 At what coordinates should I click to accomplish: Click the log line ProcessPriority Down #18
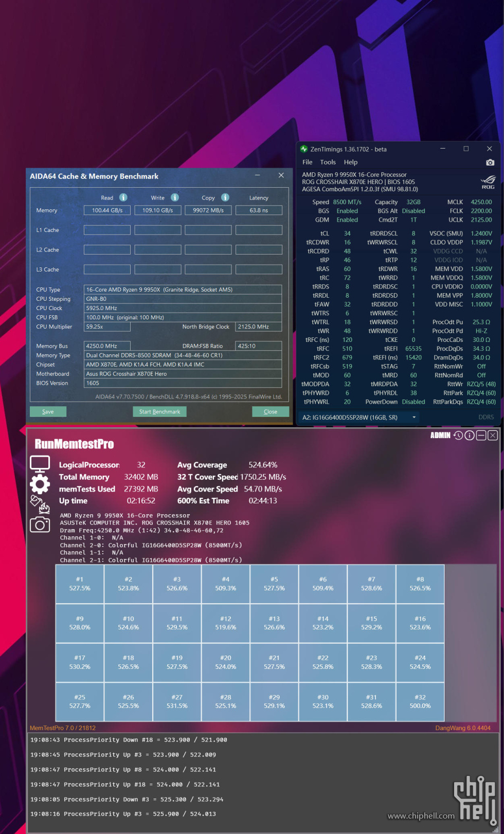[x=129, y=740]
